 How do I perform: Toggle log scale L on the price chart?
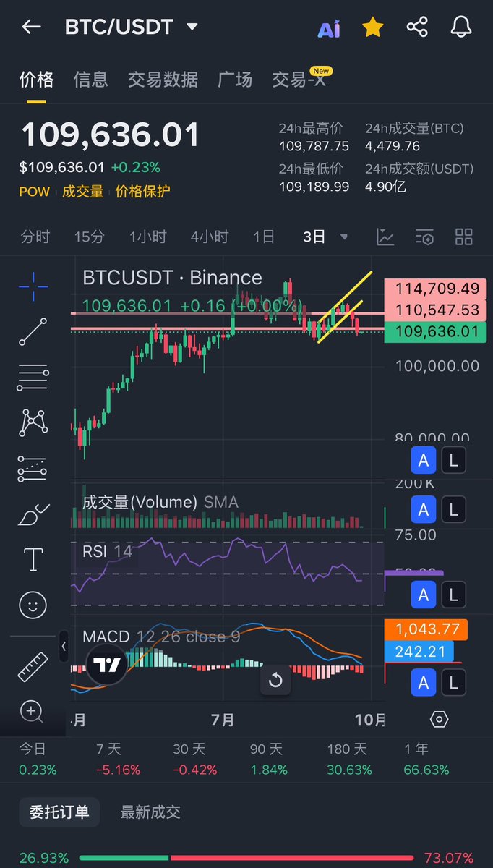click(x=453, y=460)
